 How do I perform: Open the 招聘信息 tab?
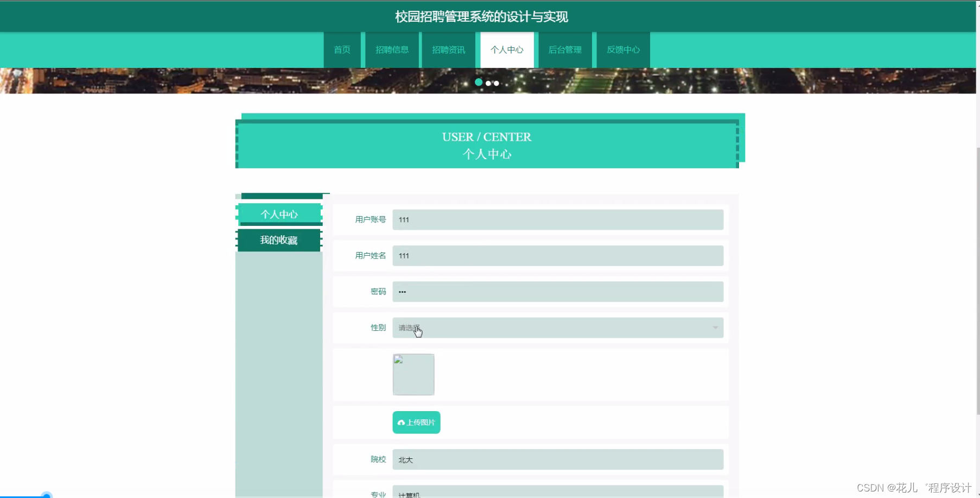[392, 49]
